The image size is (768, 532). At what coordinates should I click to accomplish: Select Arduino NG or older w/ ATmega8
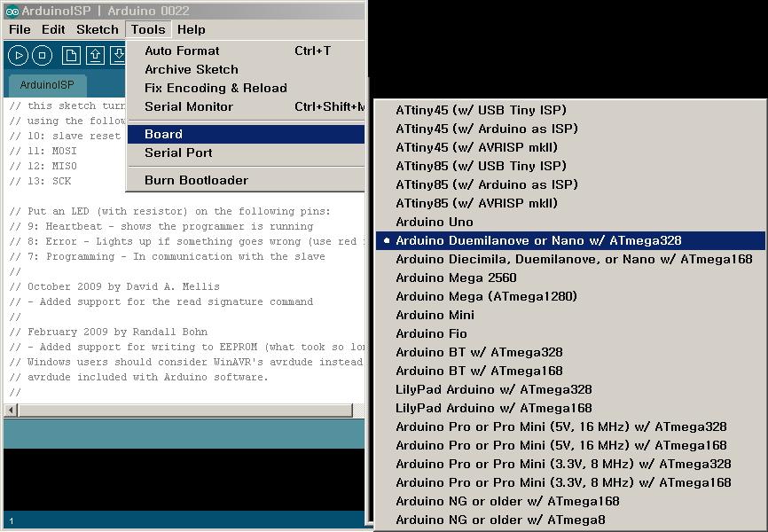[570, 520]
